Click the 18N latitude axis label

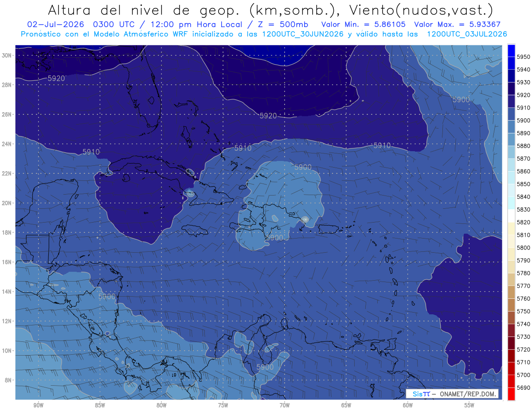tap(7, 233)
